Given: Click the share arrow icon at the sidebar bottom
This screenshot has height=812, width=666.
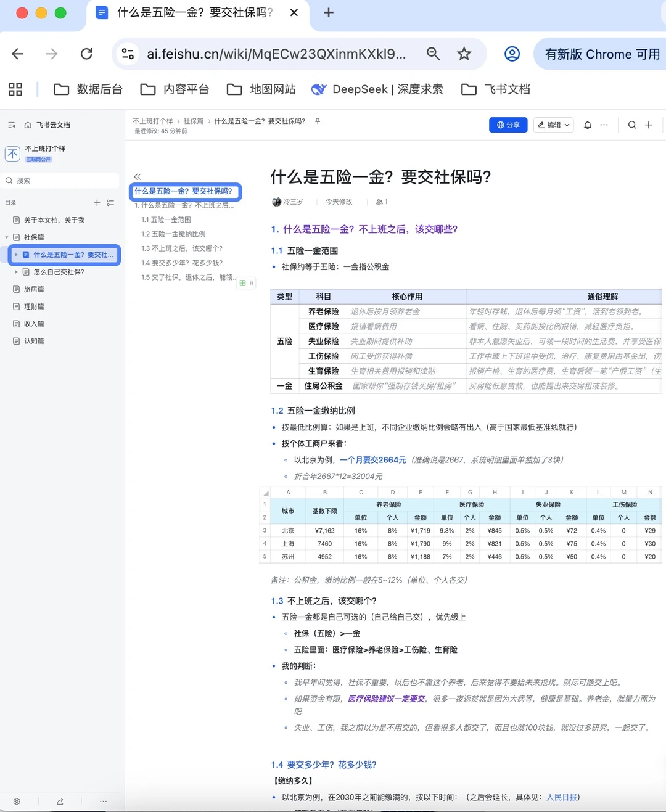Looking at the screenshot, I should (x=60, y=802).
